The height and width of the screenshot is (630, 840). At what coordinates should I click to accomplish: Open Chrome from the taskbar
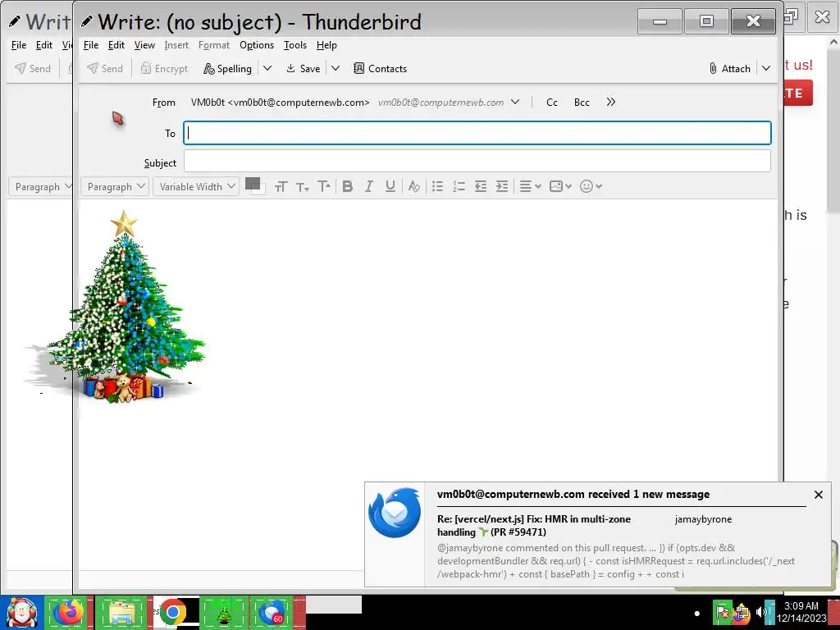pyautogui.click(x=172, y=614)
